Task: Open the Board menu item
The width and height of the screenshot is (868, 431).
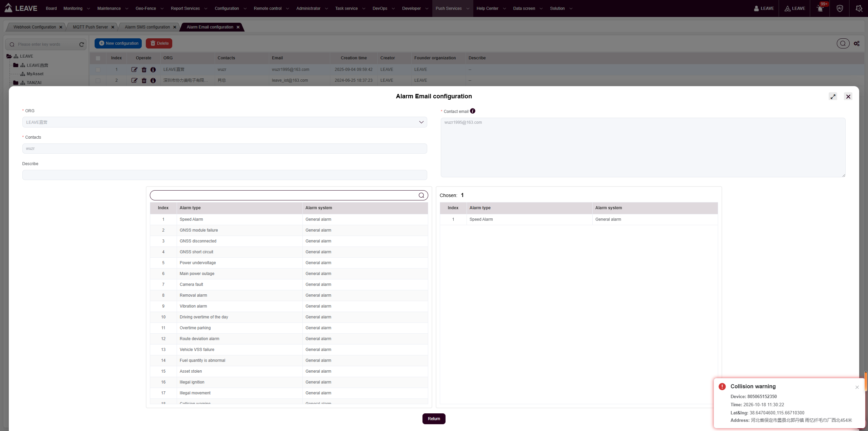Action: click(x=51, y=8)
